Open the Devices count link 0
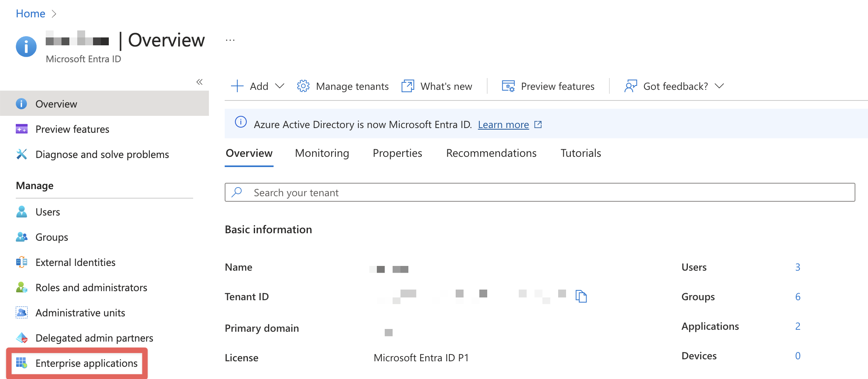Viewport: 868px width, 379px height. [797, 356]
